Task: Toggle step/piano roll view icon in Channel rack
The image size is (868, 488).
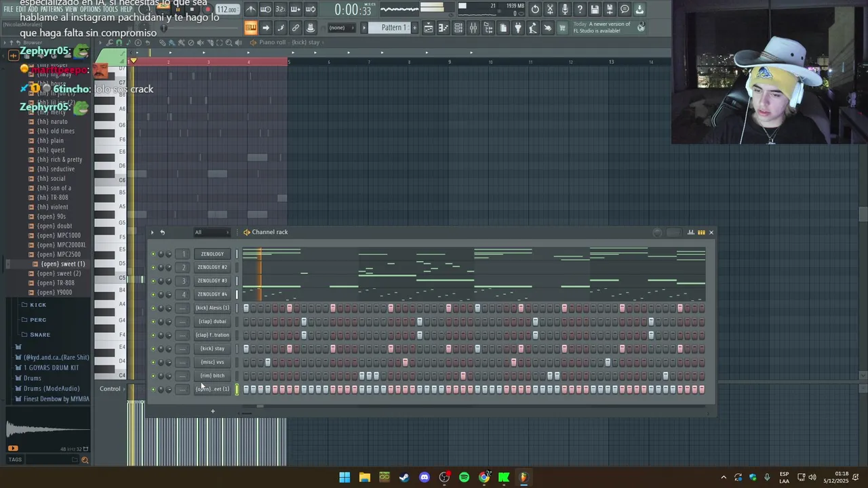Action: pos(701,232)
